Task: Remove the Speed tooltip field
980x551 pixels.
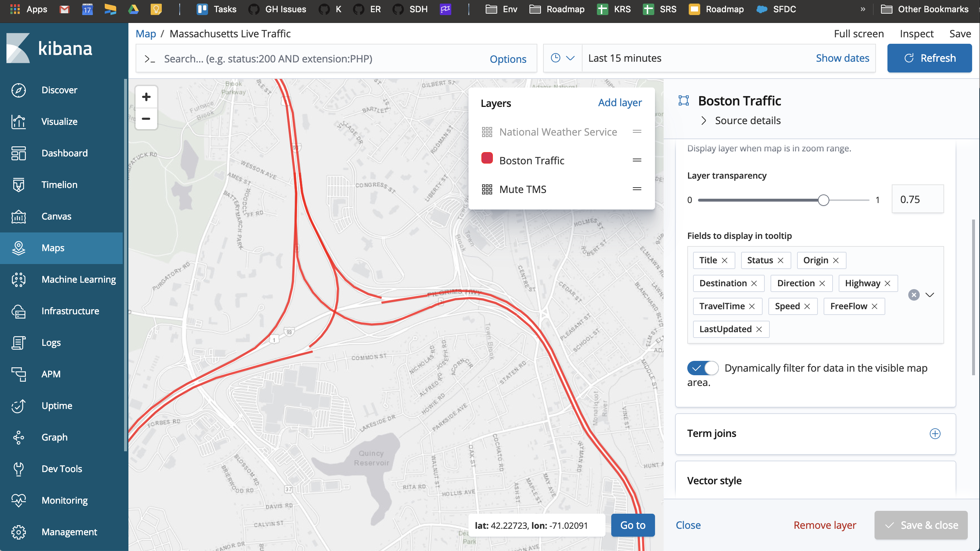Action: pos(808,306)
